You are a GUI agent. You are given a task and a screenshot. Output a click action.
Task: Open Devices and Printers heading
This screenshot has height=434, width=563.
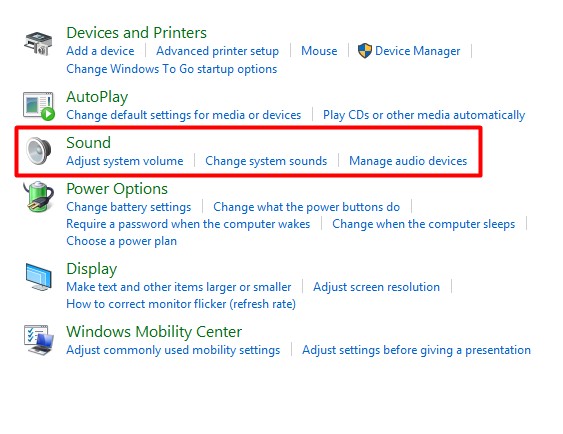[x=136, y=33]
